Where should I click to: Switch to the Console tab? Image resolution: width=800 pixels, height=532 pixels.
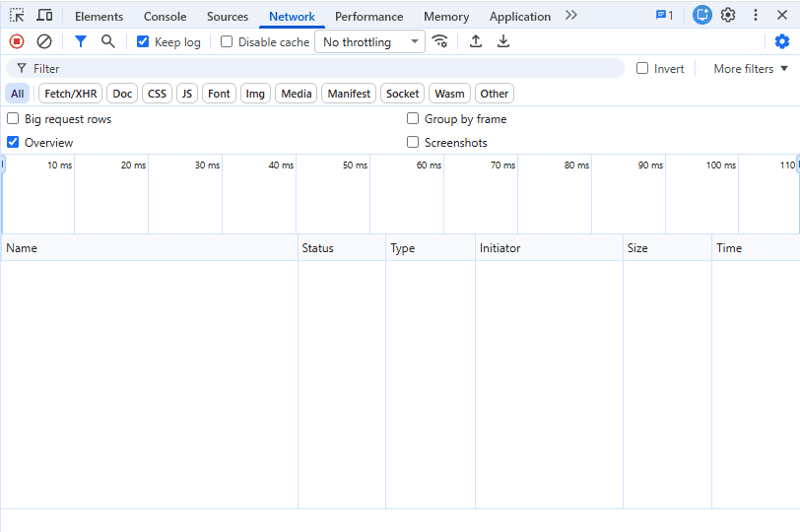(165, 17)
